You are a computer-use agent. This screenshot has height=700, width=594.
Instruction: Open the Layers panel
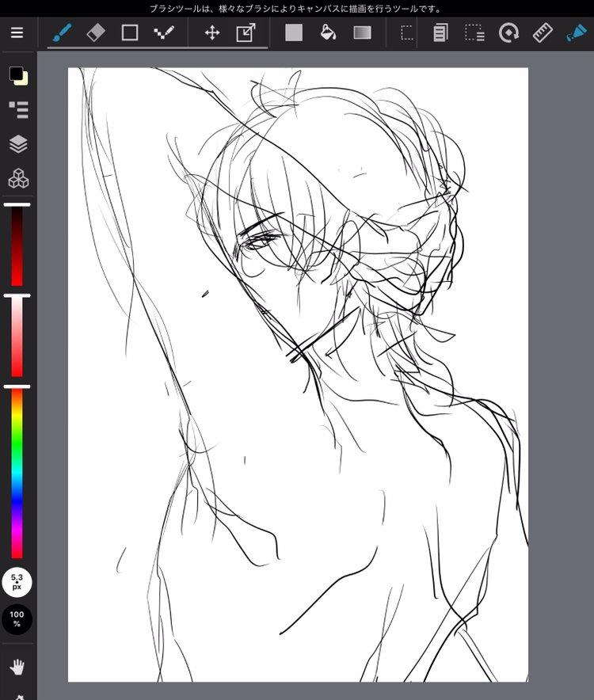pyautogui.click(x=18, y=144)
